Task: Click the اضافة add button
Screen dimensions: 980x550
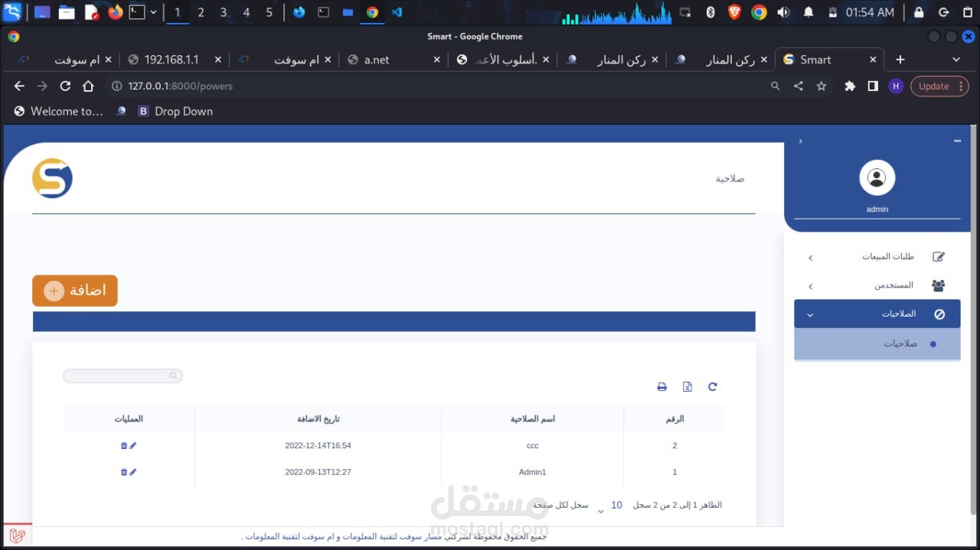Action: coord(75,291)
